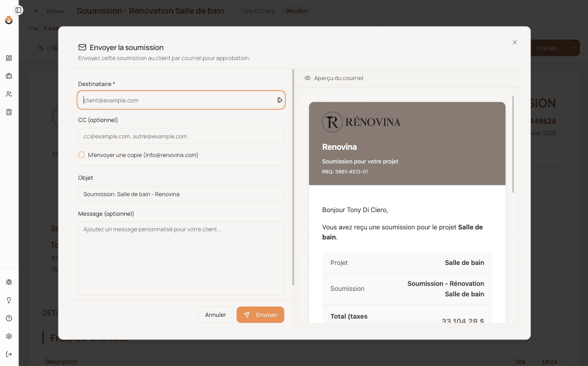Toggle the sidebar panel icon

[x=18, y=10]
